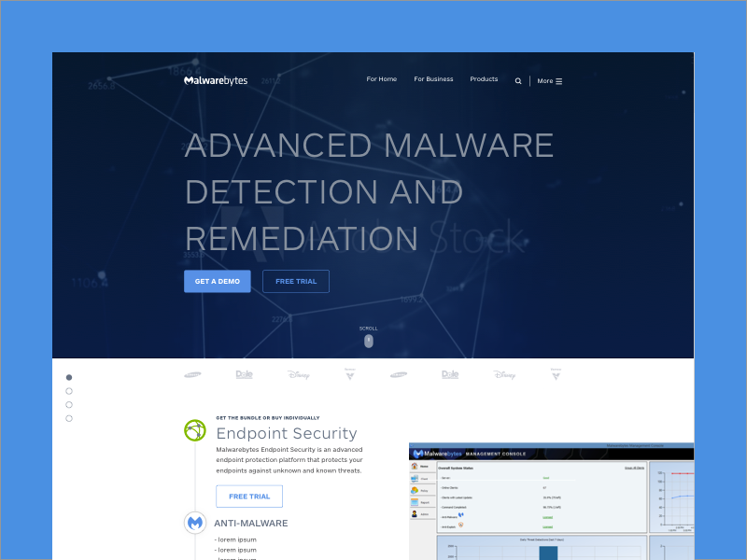Viewport: 747px width, 560px height.
Task: Click the Overall System Status heading
Action: (x=456, y=469)
